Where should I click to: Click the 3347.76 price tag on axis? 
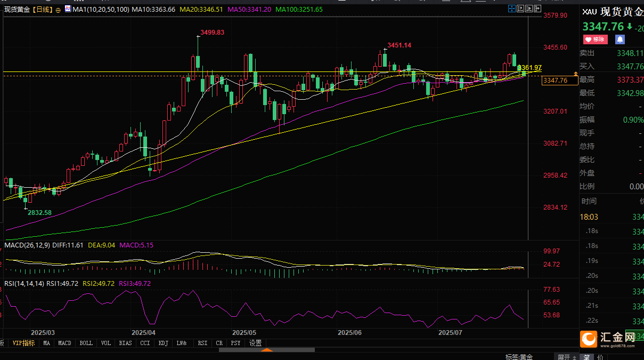click(x=559, y=81)
